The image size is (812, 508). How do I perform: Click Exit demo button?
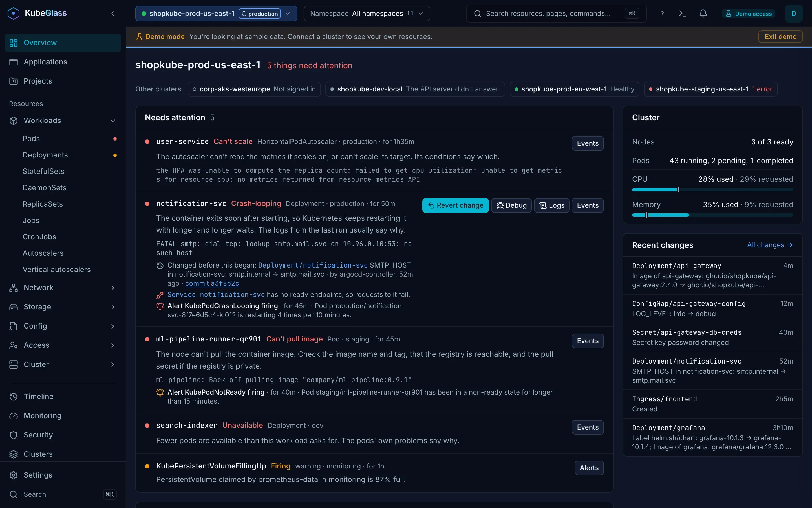click(780, 37)
